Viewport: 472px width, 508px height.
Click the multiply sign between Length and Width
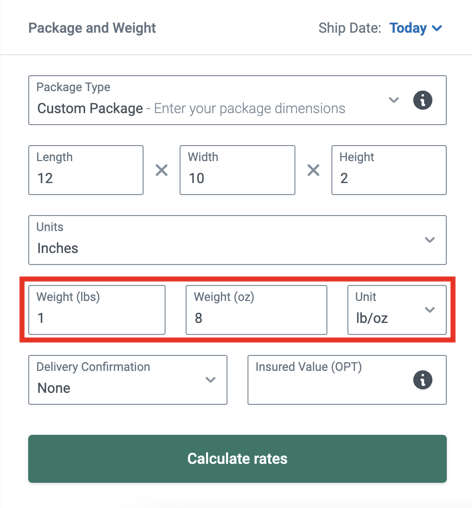point(162,170)
